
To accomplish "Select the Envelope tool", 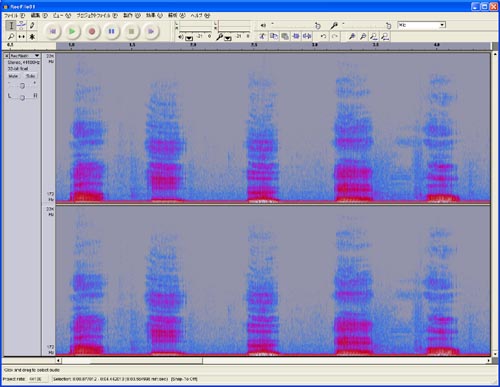I will pos(21,25).
